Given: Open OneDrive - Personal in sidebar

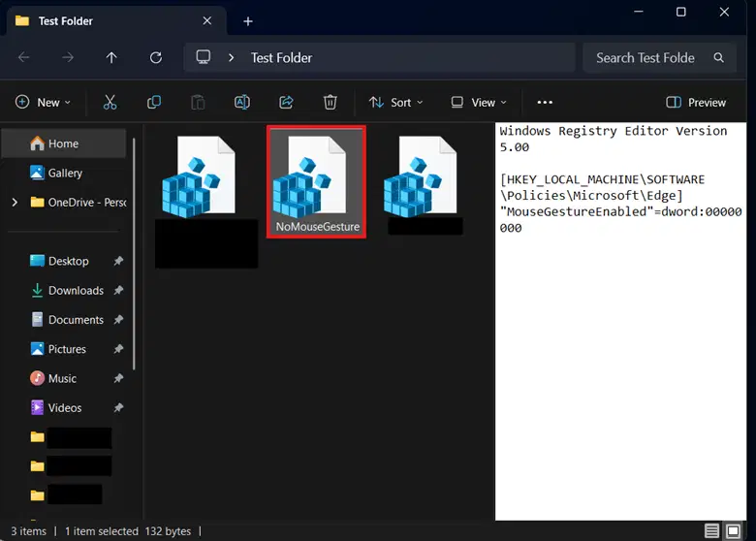Looking at the screenshot, I should click(79, 202).
